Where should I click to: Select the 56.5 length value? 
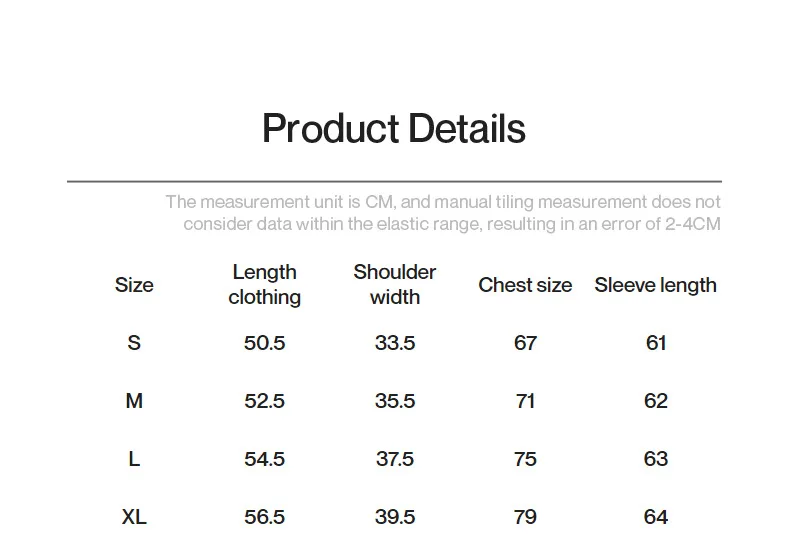264,517
